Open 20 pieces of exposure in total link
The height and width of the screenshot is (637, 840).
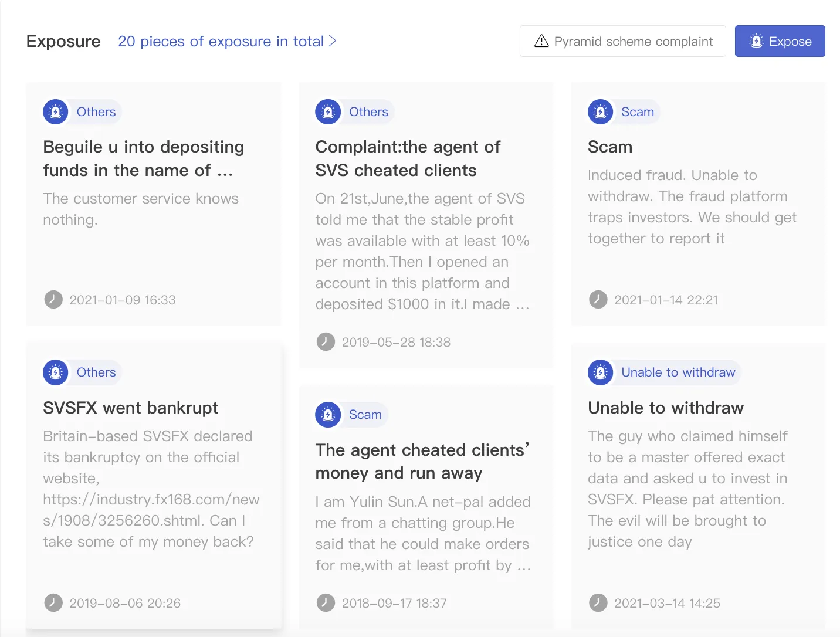pos(221,41)
